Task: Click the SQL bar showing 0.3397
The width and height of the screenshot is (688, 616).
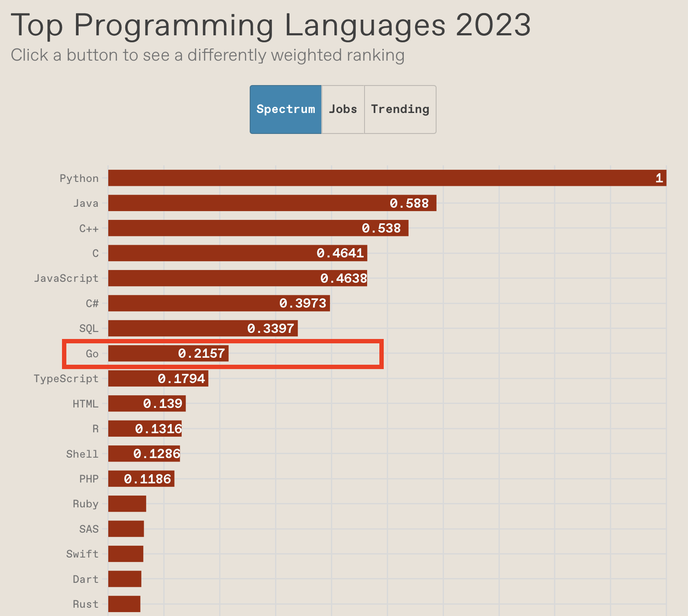Action: (x=203, y=329)
